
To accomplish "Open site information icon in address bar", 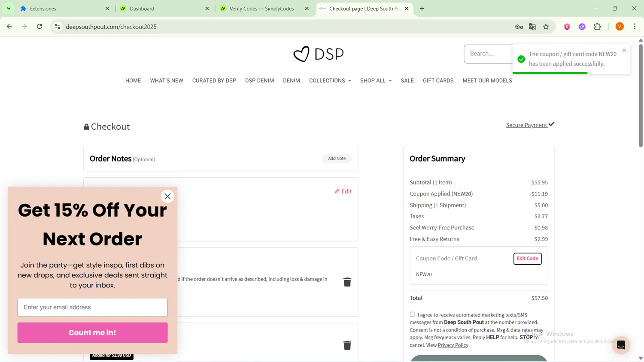I will click(57, 27).
